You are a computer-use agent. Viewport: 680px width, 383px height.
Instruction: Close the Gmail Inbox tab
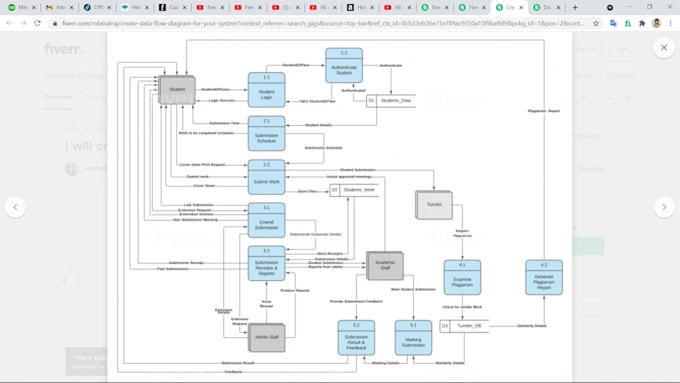point(72,7)
